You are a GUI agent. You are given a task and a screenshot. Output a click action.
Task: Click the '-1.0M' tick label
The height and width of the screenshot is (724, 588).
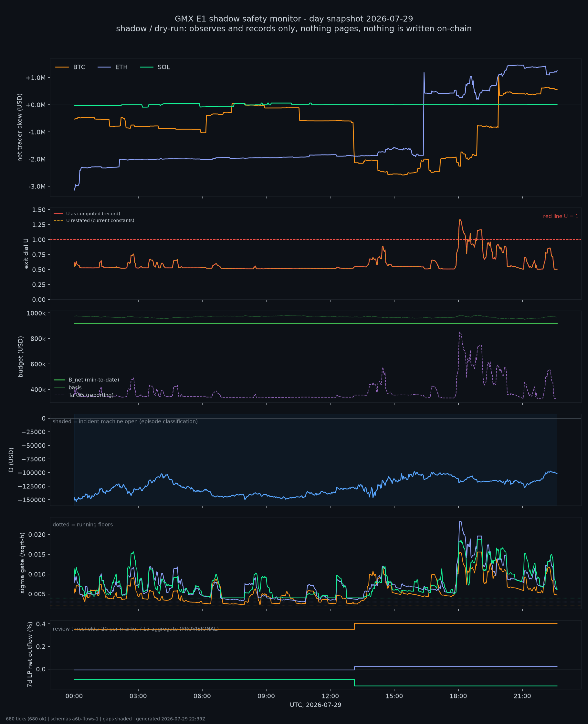tap(37, 132)
